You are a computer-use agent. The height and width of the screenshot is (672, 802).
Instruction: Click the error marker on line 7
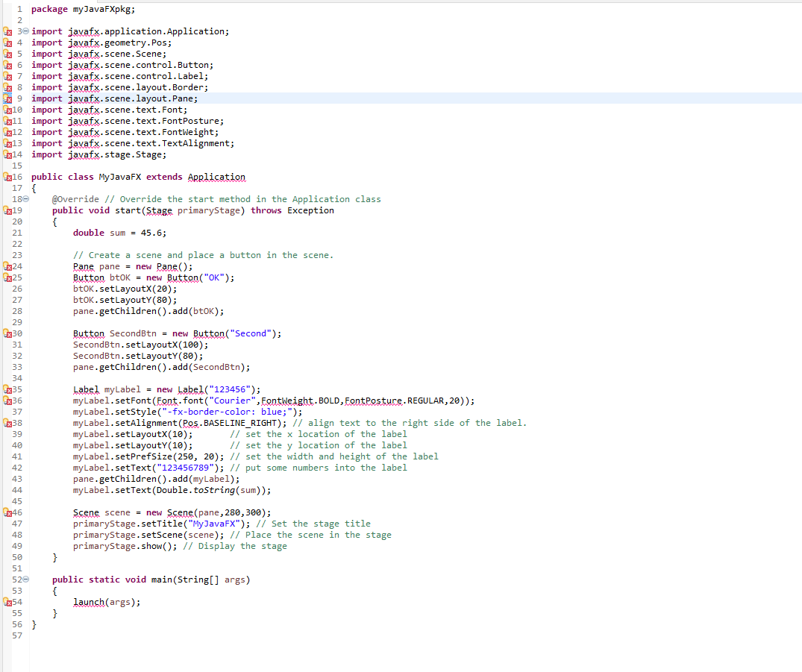(7, 77)
